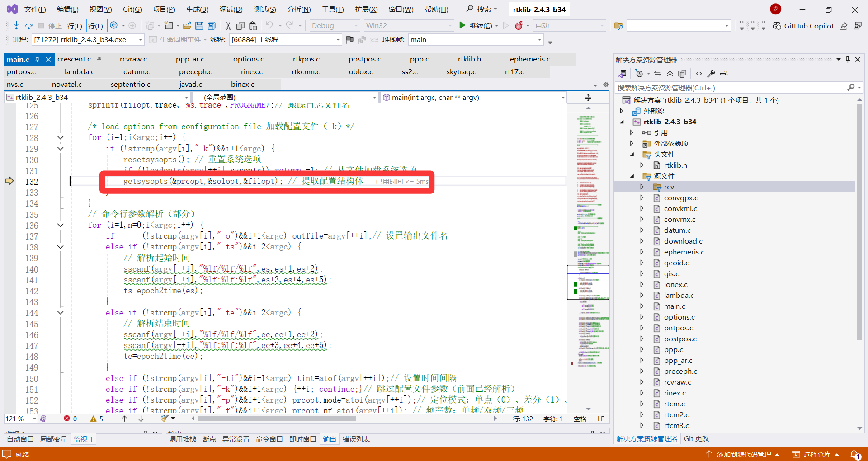The height and width of the screenshot is (461, 868).
Task: Click the Navigate Backward circle arrow icon
Action: [x=114, y=25]
